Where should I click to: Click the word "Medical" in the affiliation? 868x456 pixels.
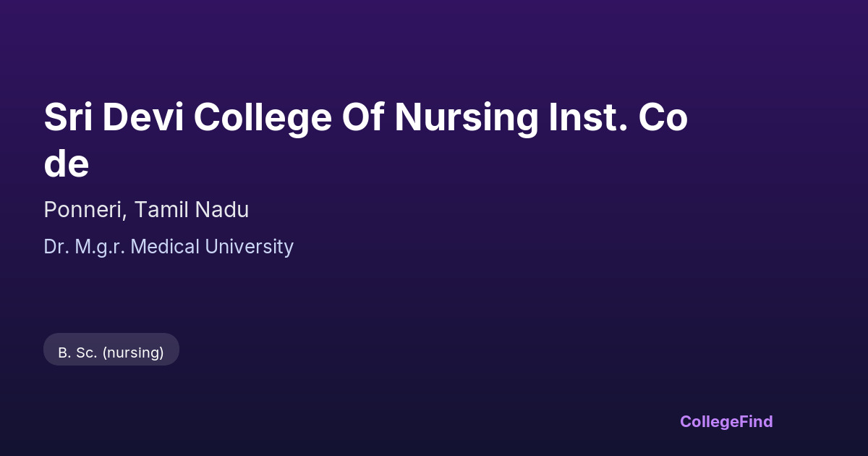click(166, 247)
